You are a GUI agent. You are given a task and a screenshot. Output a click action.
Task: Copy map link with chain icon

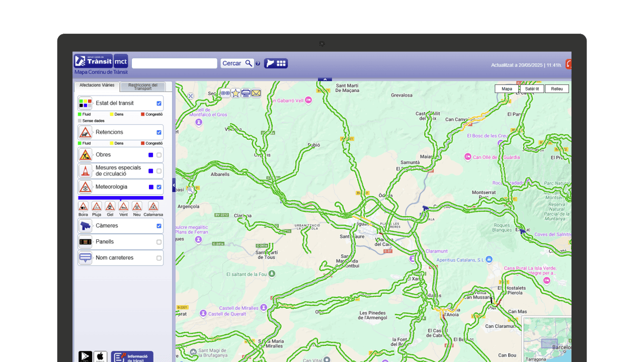(x=225, y=93)
